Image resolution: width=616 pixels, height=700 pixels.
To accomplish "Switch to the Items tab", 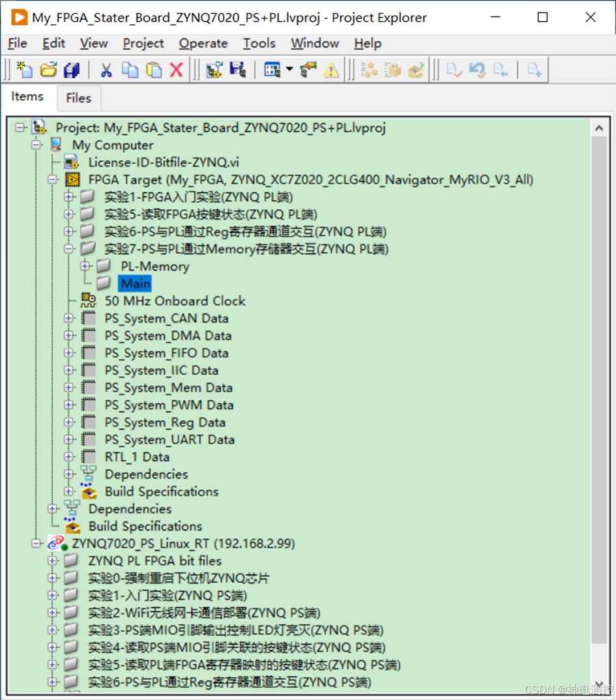I will tap(27, 96).
